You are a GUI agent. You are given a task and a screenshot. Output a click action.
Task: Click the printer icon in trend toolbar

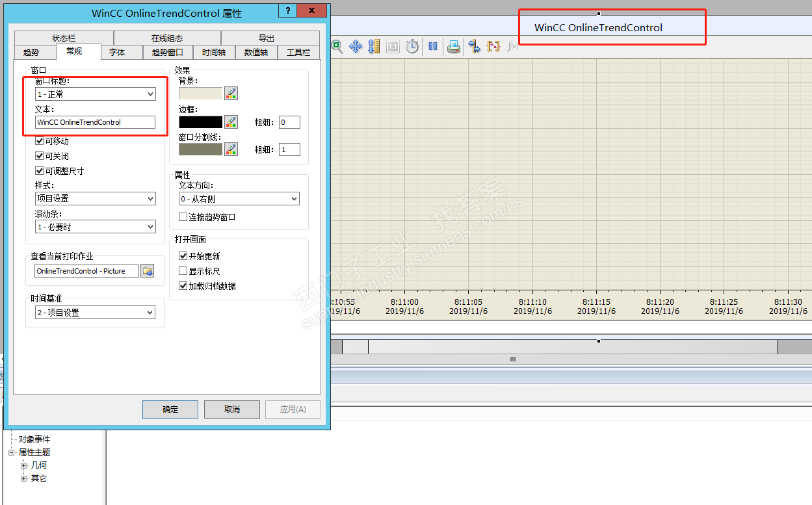coord(454,46)
